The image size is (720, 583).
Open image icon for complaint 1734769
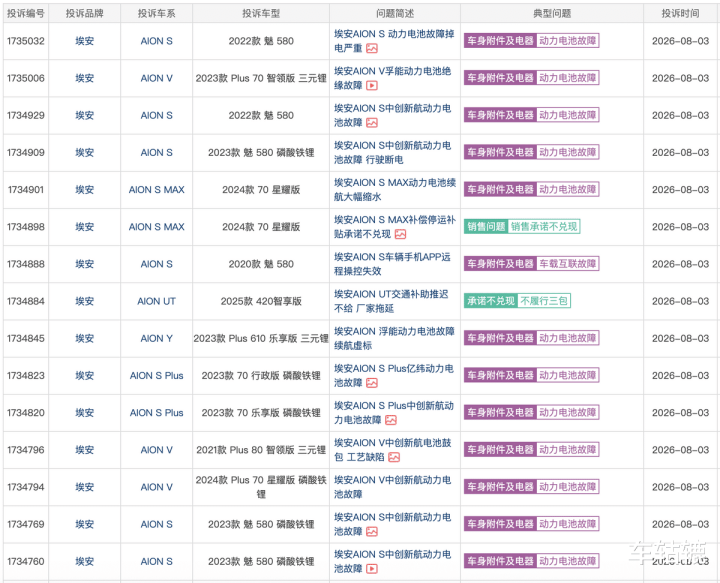pos(372,532)
